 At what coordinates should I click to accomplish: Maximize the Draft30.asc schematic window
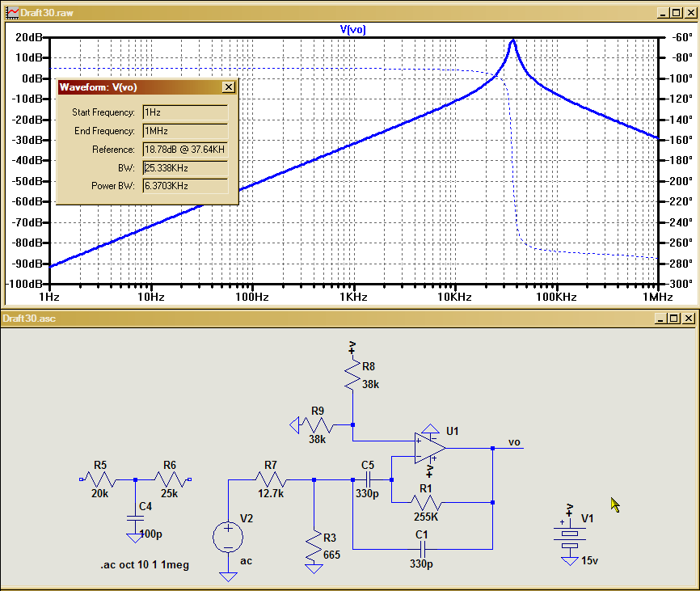click(x=673, y=319)
